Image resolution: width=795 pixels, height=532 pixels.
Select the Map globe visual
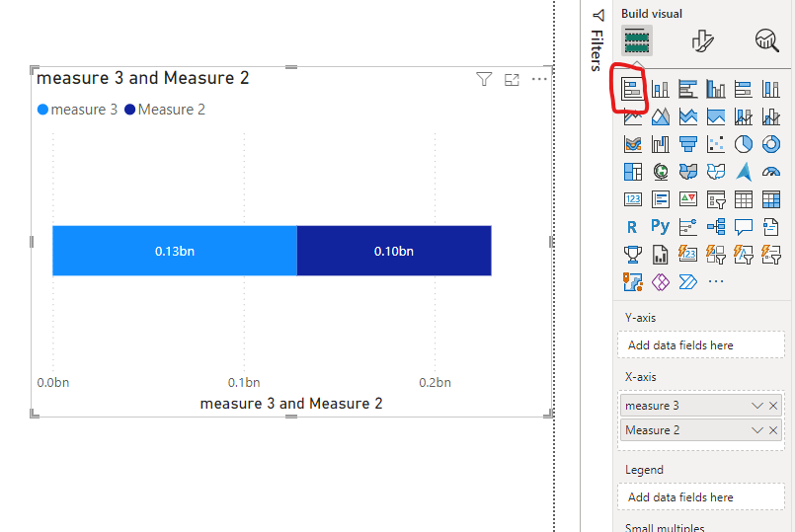tap(660, 172)
